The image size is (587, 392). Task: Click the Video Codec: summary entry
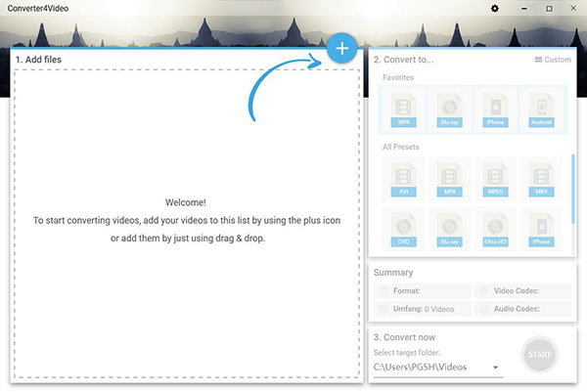(x=523, y=290)
